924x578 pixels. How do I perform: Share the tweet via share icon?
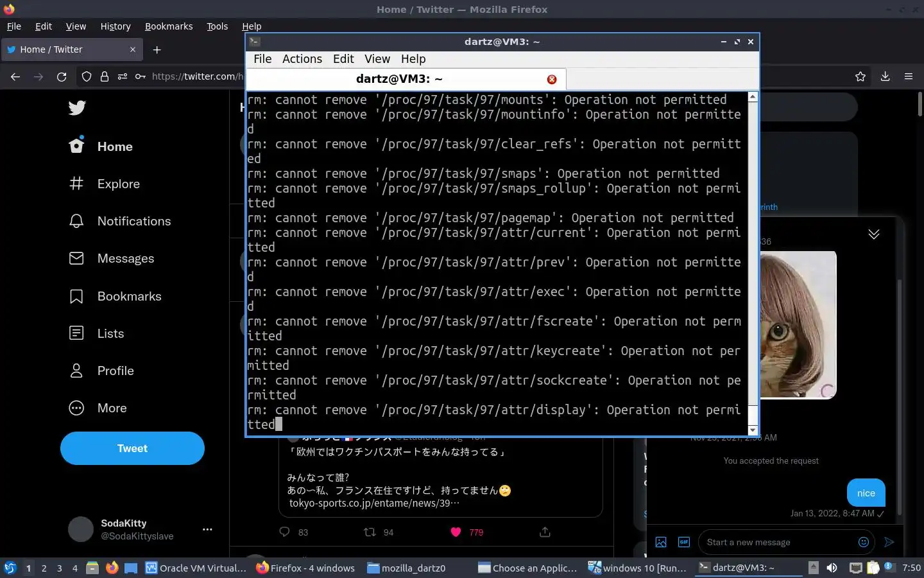(545, 532)
